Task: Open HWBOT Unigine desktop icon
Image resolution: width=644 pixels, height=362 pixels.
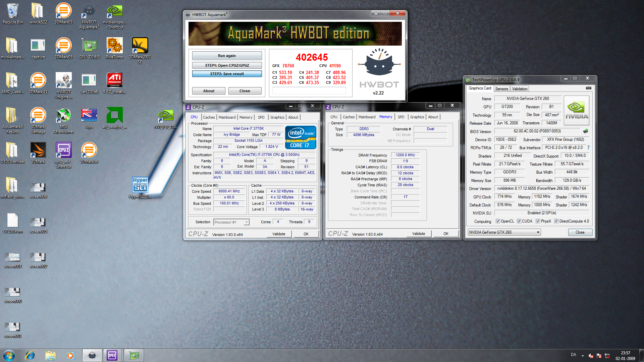Action: (x=63, y=85)
